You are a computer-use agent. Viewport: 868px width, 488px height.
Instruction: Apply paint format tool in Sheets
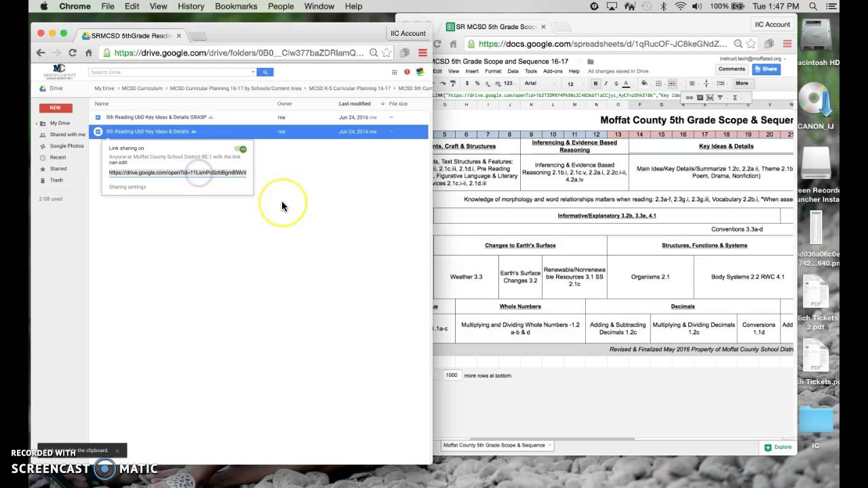[453, 83]
